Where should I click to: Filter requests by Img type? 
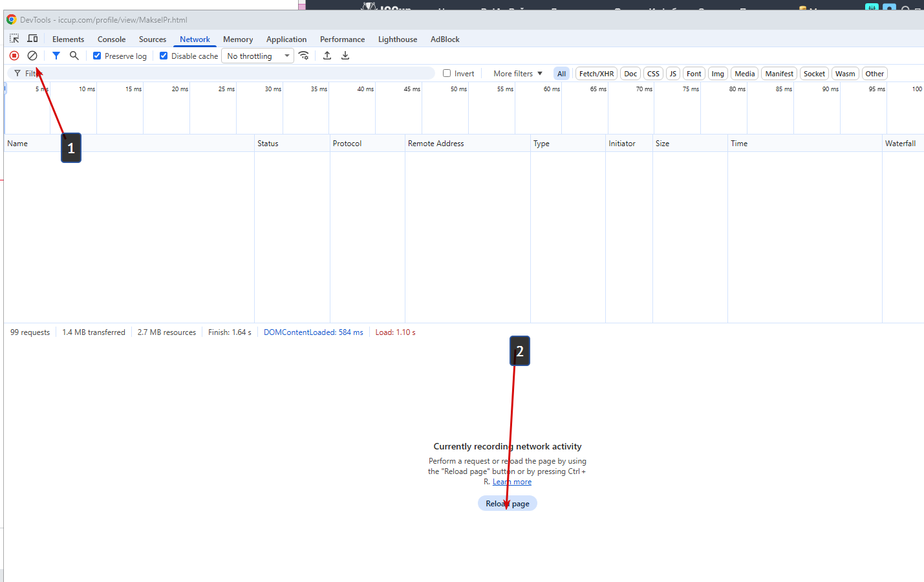click(718, 73)
